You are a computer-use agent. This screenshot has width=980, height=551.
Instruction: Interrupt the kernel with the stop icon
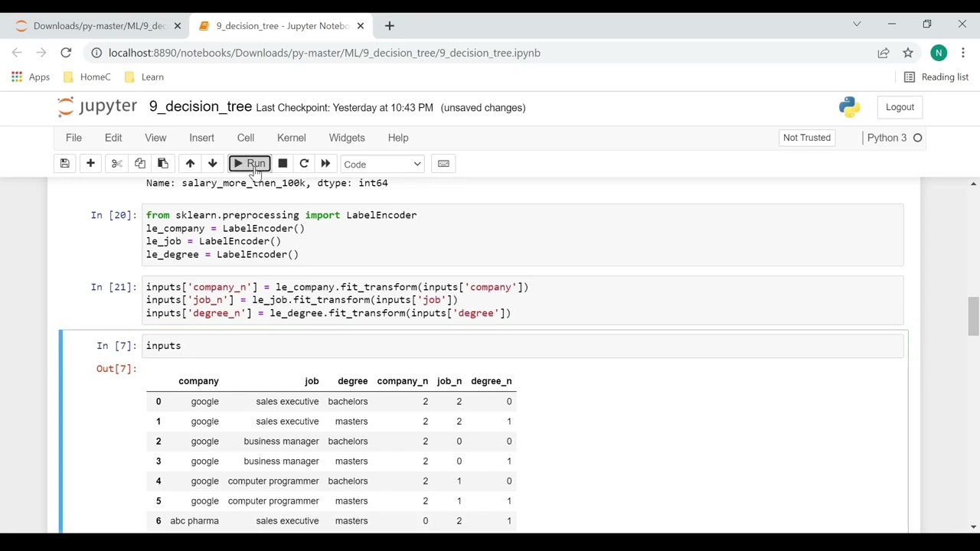(x=283, y=164)
